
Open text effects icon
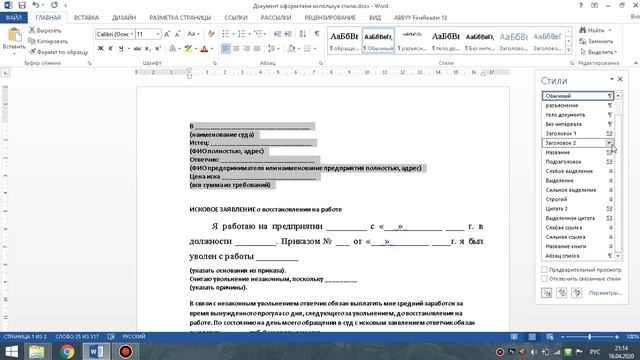172,49
